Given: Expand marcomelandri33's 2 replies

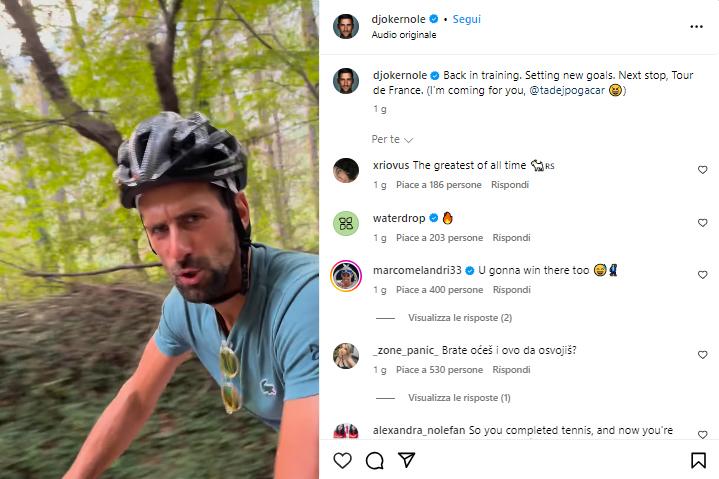Looking at the screenshot, I should pos(459,318).
